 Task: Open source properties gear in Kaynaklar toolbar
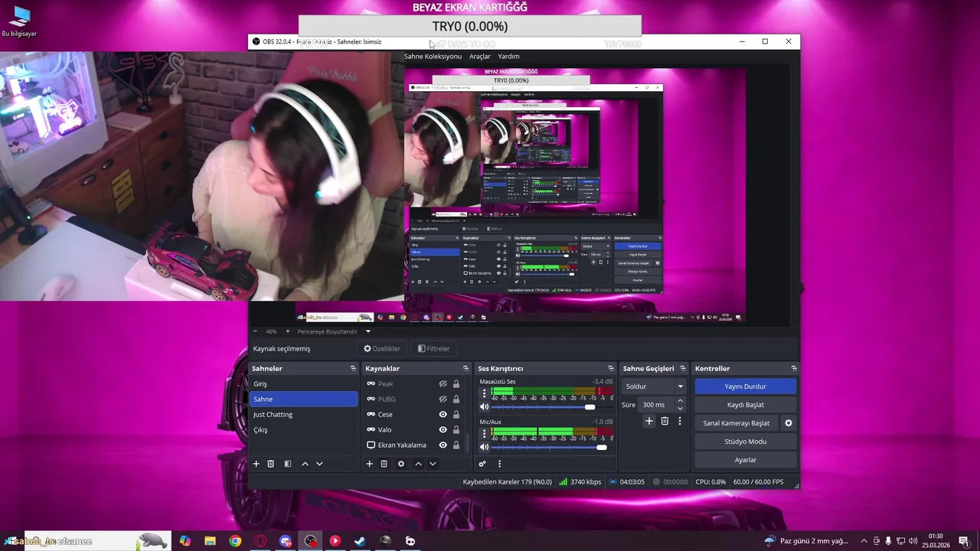(400, 464)
